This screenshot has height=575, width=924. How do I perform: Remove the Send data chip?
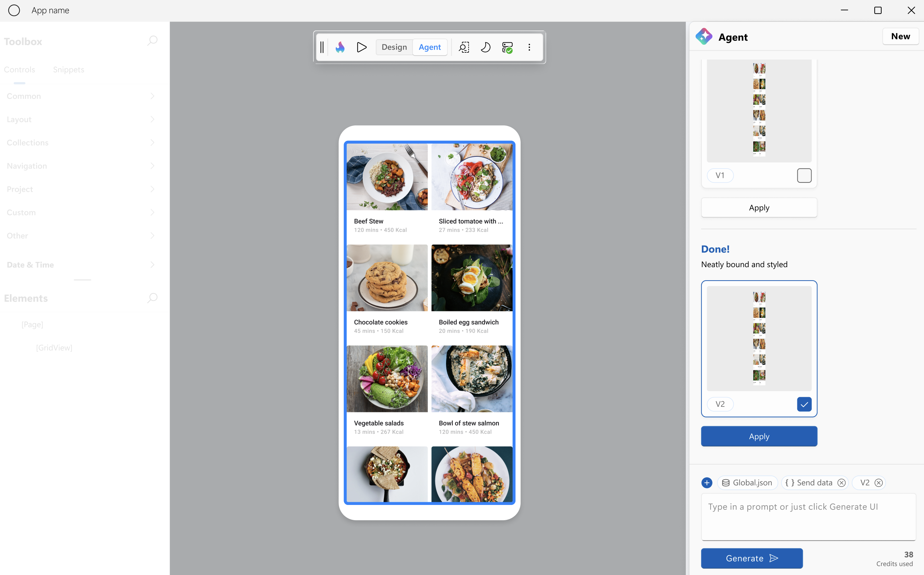coord(841,483)
